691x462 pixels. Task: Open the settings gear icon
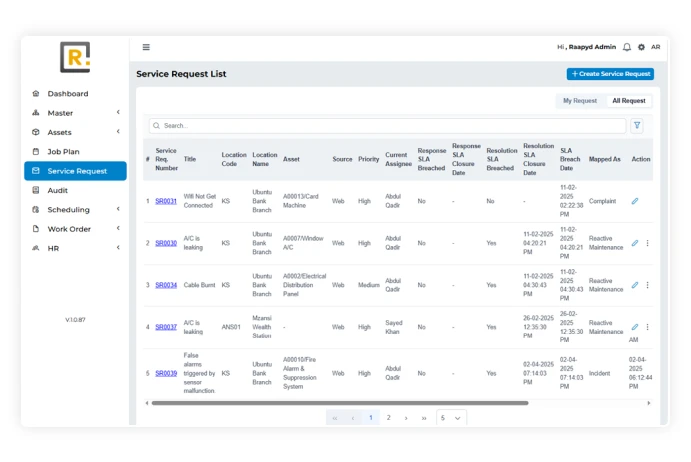pos(641,47)
